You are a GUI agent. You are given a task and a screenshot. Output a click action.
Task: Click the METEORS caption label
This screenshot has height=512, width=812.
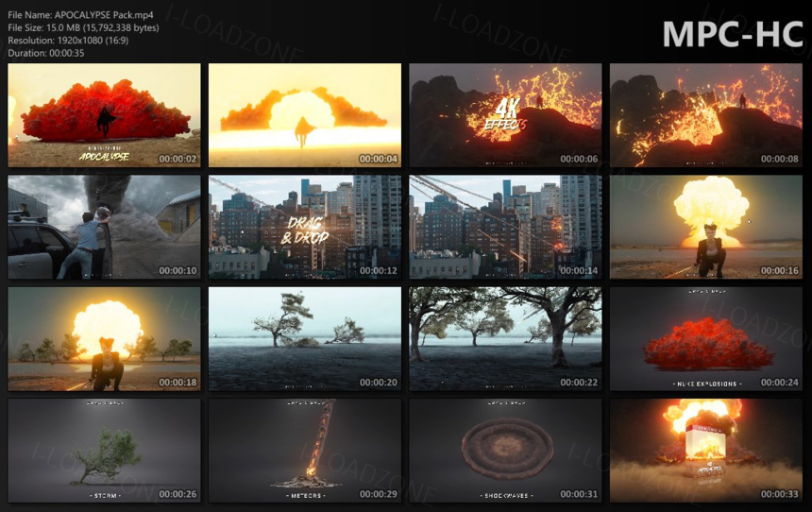click(x=306, y=496)
